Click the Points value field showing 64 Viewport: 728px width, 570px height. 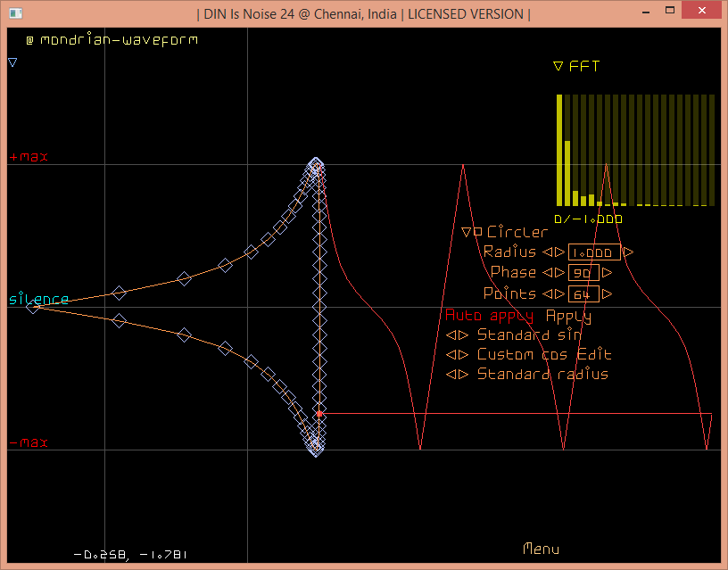pos(583,293)
